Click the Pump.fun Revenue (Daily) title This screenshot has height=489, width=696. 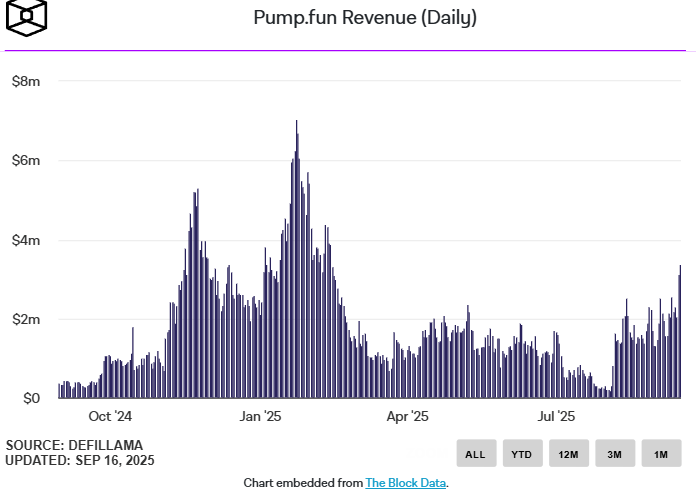(x=365, y=18)
